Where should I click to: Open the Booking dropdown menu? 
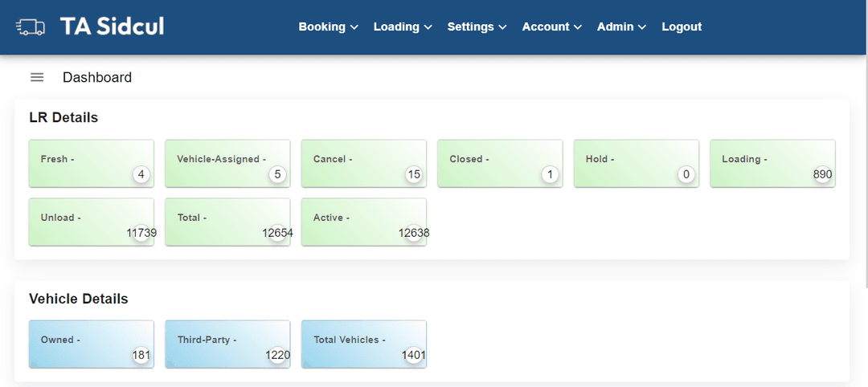pos(328,26)
